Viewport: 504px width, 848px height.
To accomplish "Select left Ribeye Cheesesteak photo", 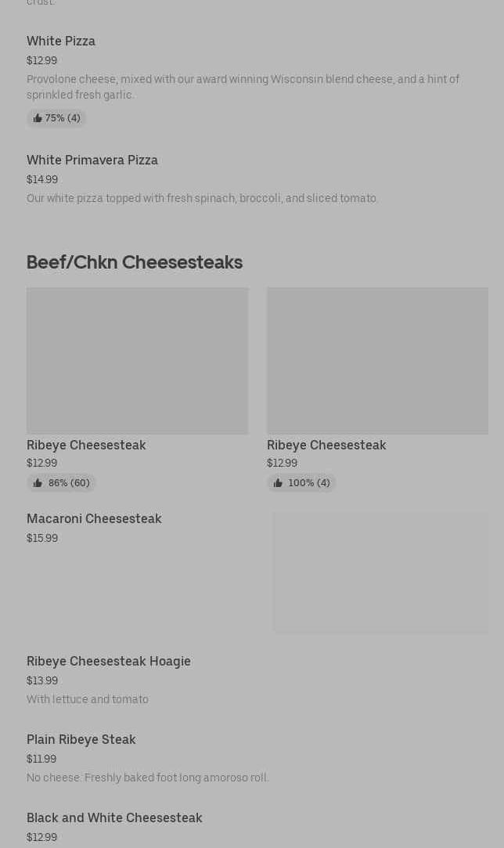I will 138,361.
